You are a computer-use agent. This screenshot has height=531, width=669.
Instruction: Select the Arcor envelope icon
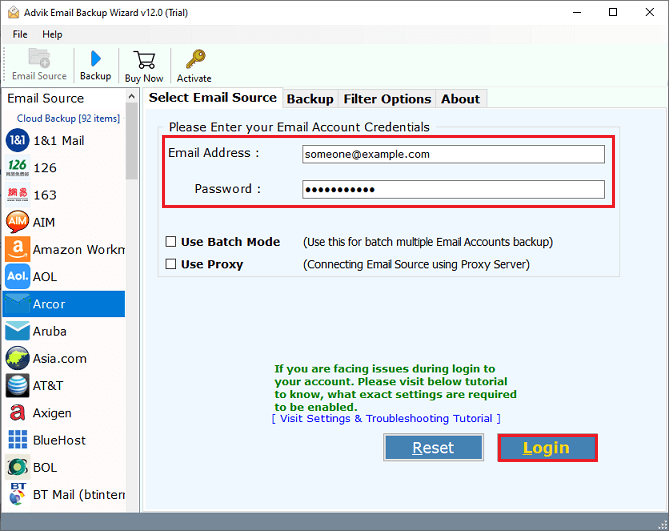coord(17,304)
